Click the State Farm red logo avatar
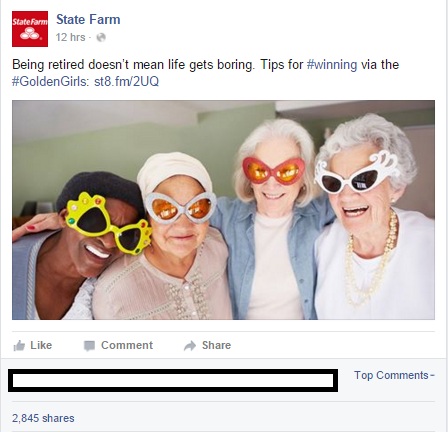448x432 pixels. [x=30, y=29]
